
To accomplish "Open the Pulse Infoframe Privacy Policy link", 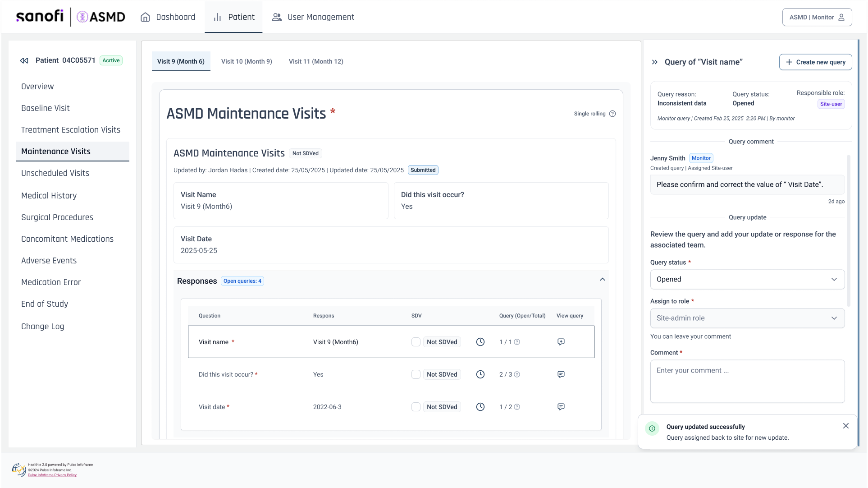I will click(x=52, y=475).
